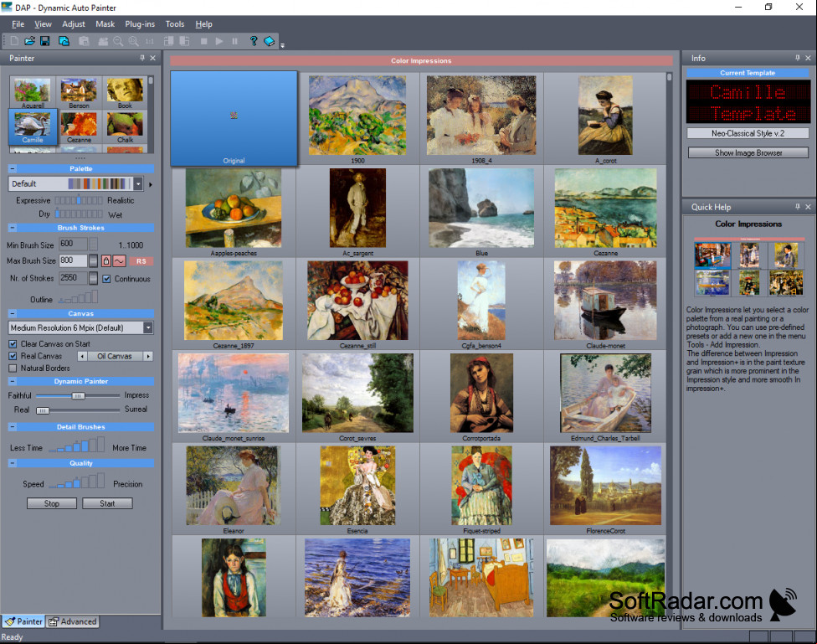Viewport: 817px width, 644px height.
Task: Close the Info panel
Action: 808,58
